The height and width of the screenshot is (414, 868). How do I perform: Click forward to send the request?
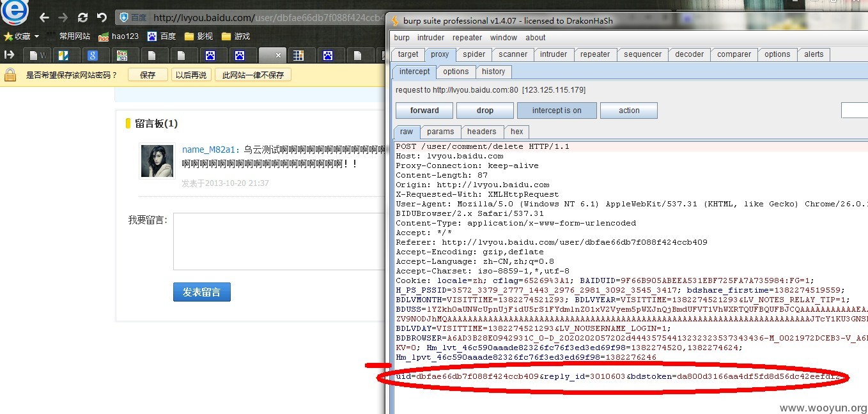424,111
